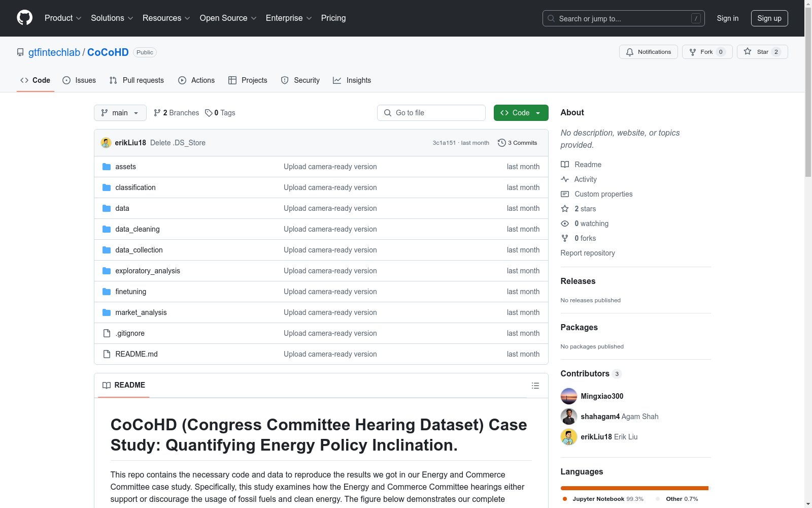Expand the Product menu in header
Viewport: 812px width, 508px height.
(x=63, y=18)
